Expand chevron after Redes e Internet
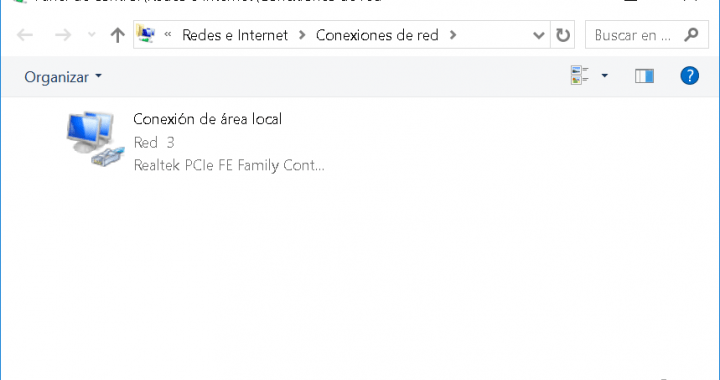Viewport: 720px width, 380px height. tap(302, 35)
